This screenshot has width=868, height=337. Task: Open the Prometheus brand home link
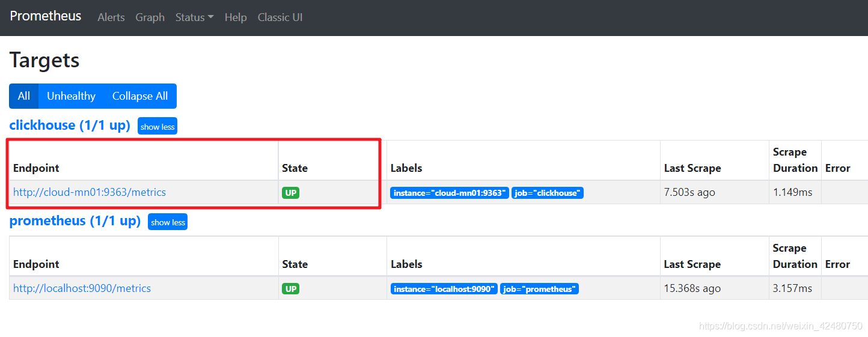tap(46, 16)
